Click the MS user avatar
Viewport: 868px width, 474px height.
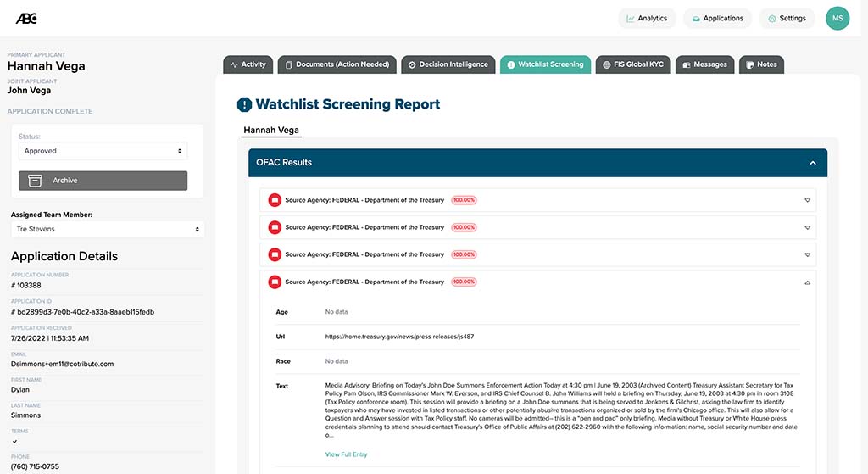tap(837, 19)
